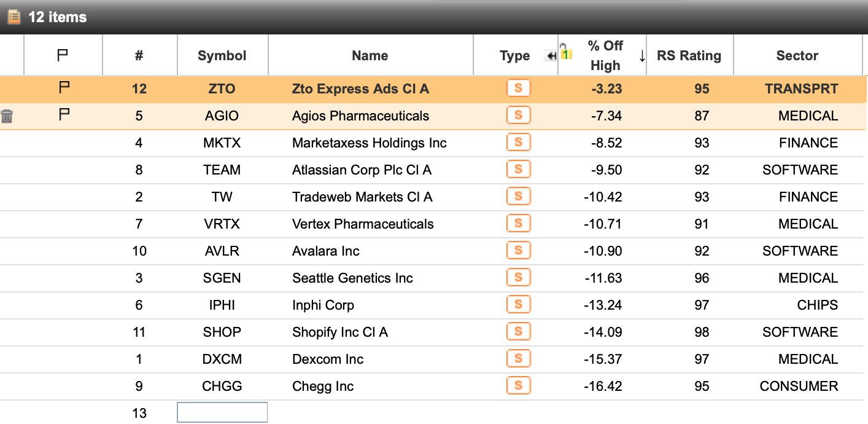Toggle the flag on the ZTO row
Viewport: 868px width, 424px height.
point(63,88)
